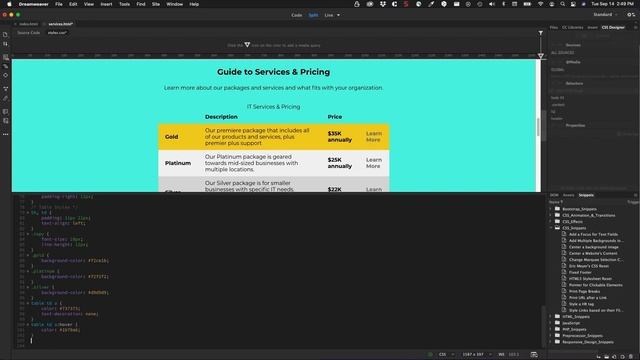The height and width of the screenshot is (360, 640).
Task: Click filter funnel icon above scrubber
Action: 540,33
